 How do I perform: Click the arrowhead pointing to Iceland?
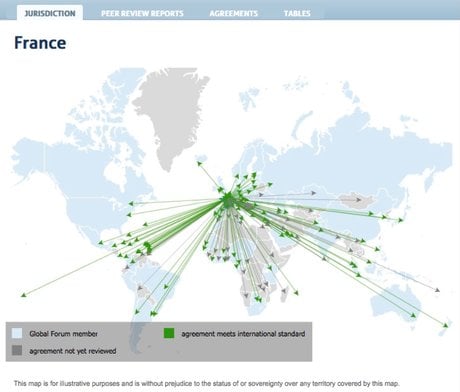(199, 163)
